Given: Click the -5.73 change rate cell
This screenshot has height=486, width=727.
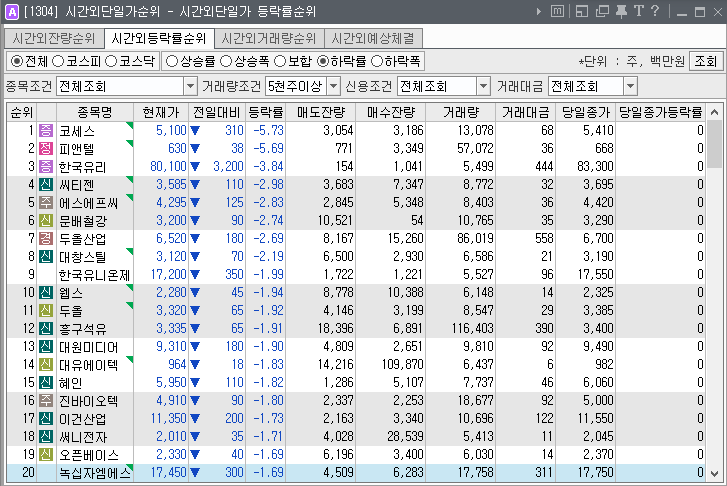Looking at the screenshot, I should 268,131.
